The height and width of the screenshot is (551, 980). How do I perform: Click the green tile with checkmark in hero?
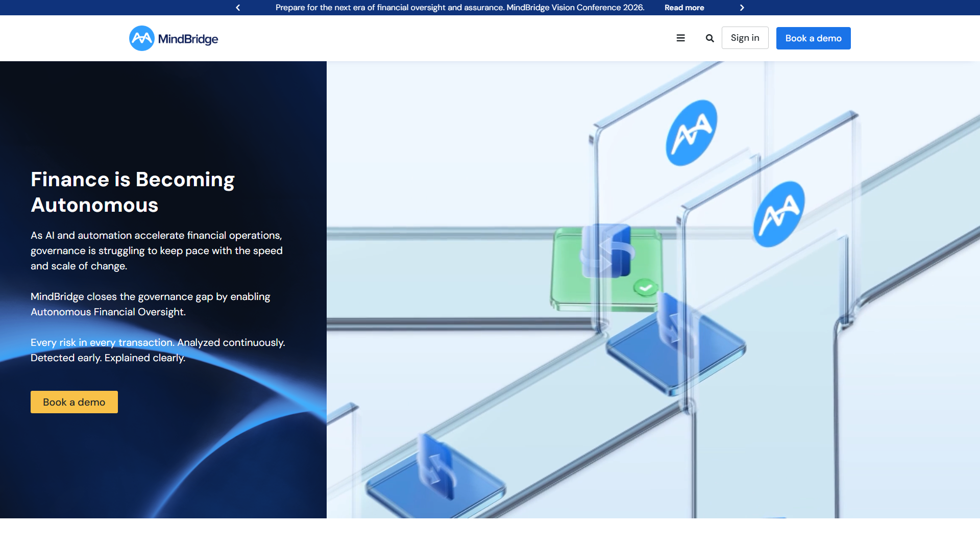[606, 269]
